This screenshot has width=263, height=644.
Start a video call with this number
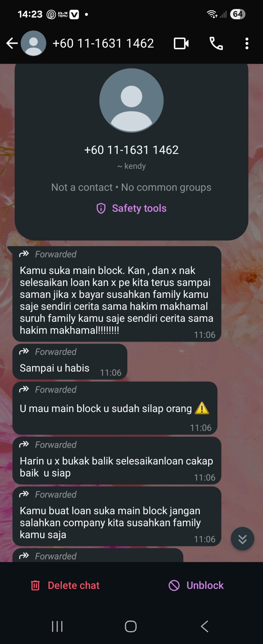[x=181, y=44]
